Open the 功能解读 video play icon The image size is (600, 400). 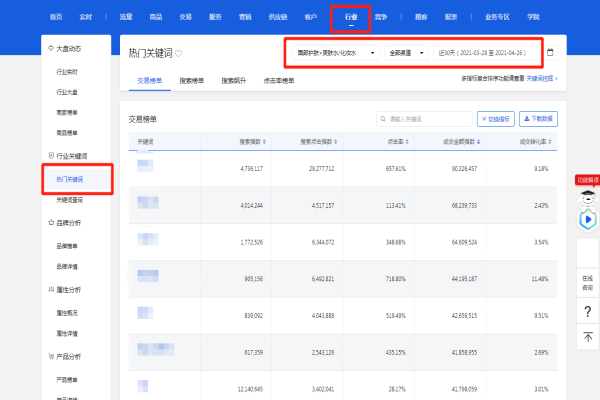click(588, 218)
